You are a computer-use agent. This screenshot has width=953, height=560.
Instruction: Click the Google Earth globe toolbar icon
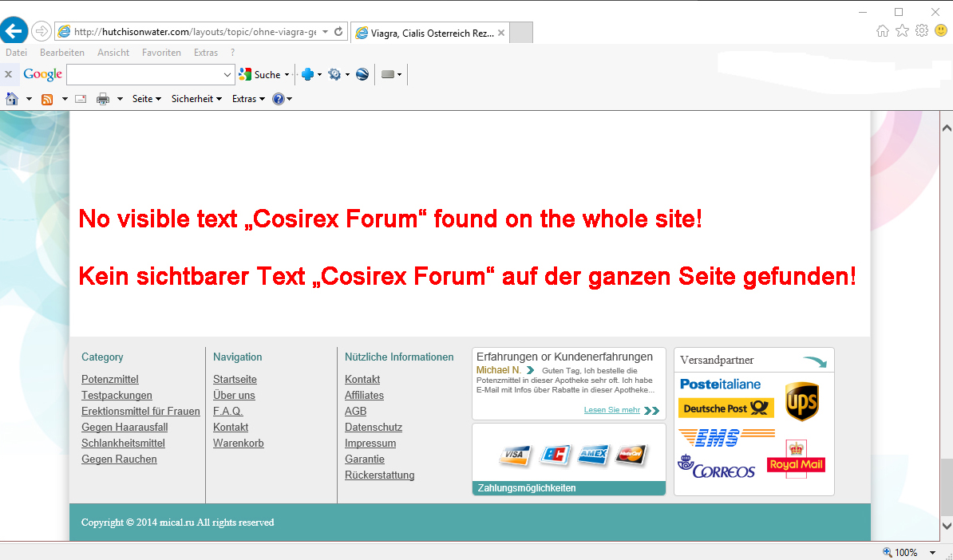(x=362, y=74)
